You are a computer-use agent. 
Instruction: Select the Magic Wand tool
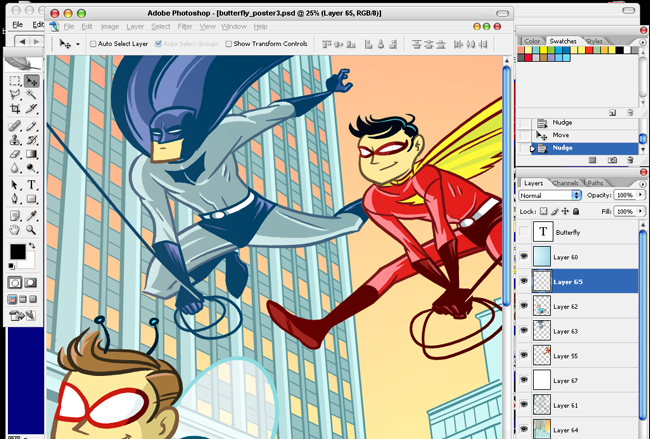(32, 95)
